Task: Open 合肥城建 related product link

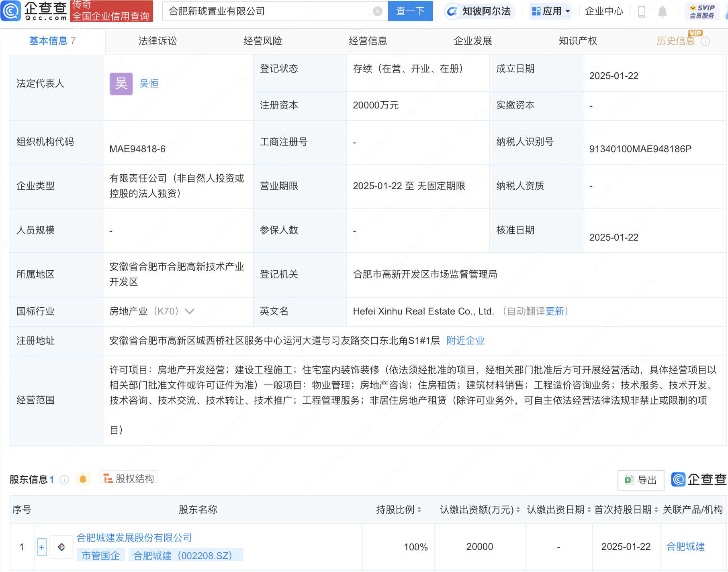Action: (x=685, y=547)
